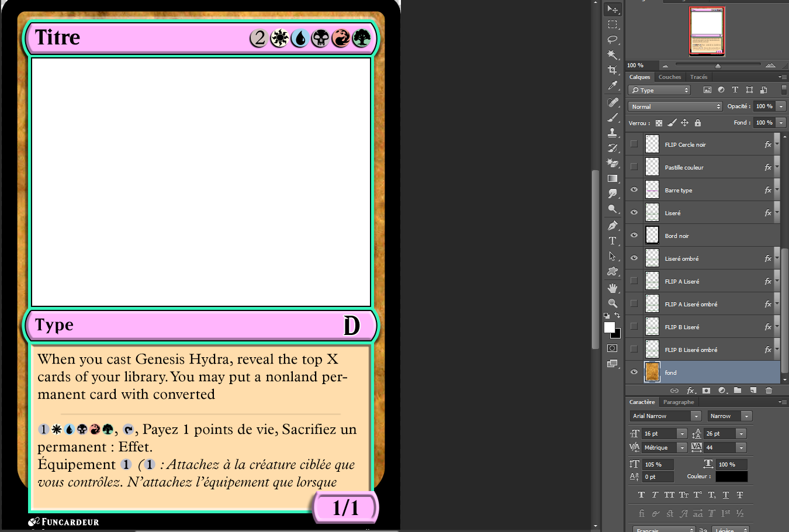Screen dimensions: 789x532
Task: Select the Eraser tool
Action: (x=612, y=163)
